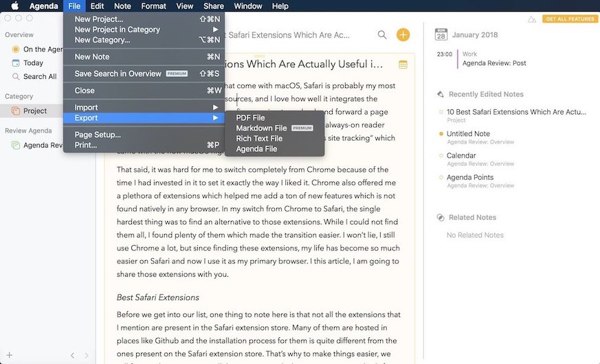Navigate back with the left chevron
The width and height of the screenshot is (600, 364).
73,355
